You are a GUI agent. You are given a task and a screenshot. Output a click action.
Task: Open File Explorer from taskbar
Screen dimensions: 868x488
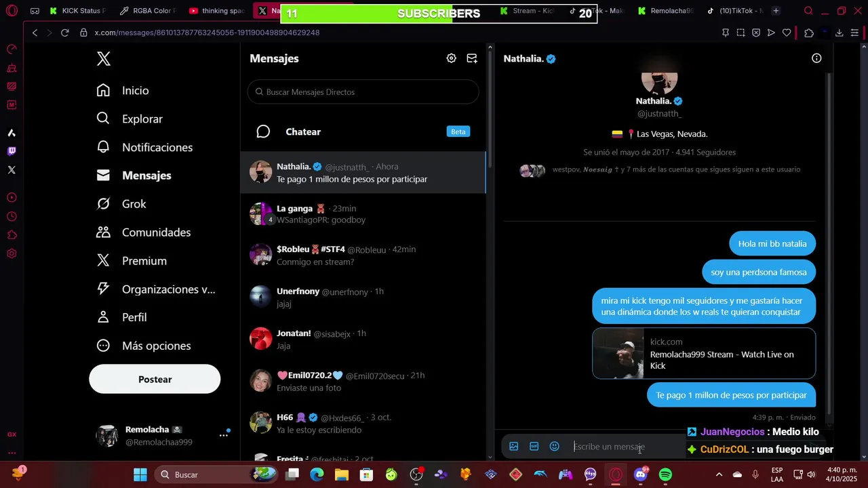pos(341,474)
